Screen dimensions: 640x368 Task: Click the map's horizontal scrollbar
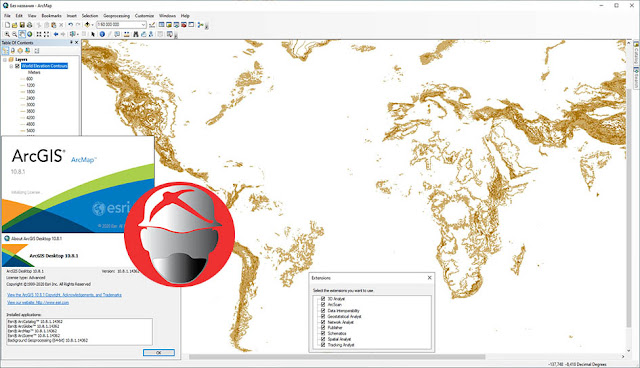[x=337, y=357]
